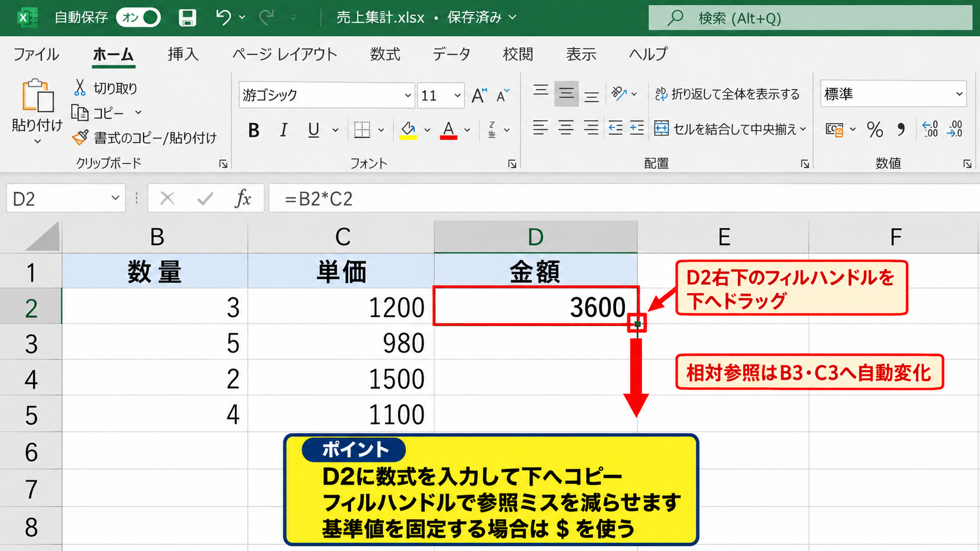Toggle center horizontal alignment

coord(566,128)
